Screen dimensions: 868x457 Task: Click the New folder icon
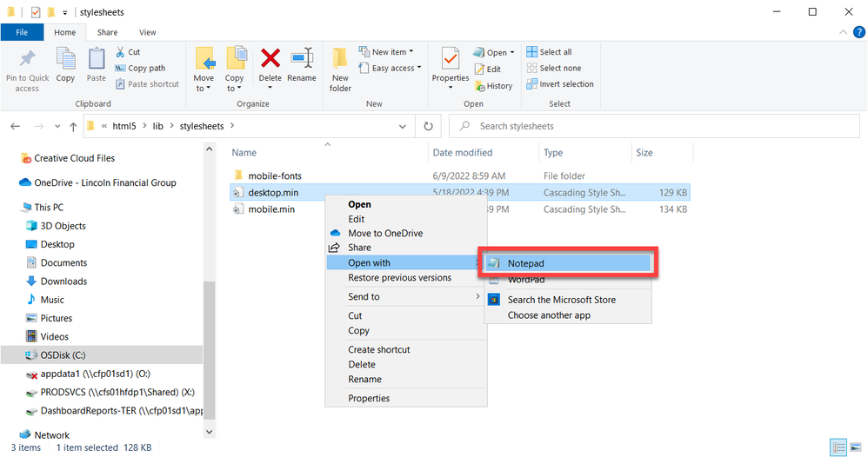[x=340, y=61]
